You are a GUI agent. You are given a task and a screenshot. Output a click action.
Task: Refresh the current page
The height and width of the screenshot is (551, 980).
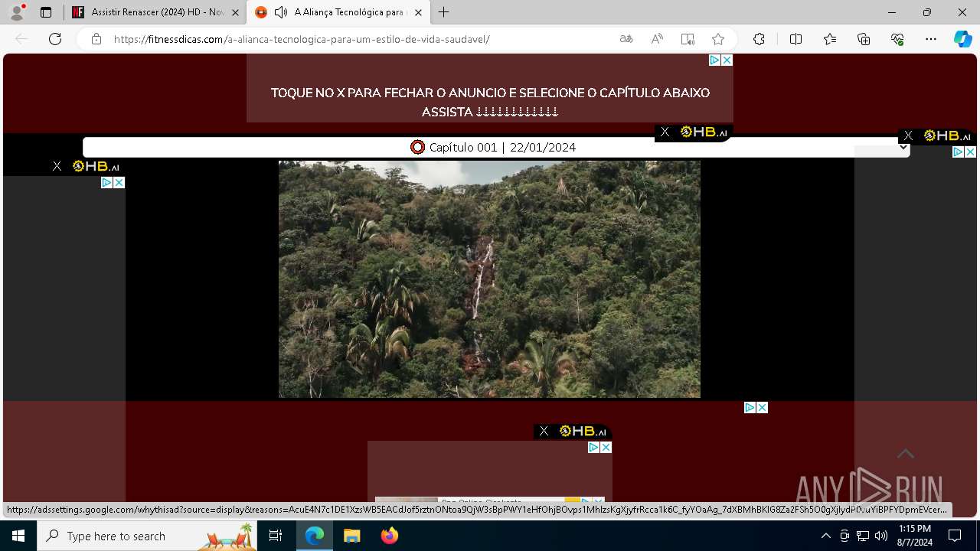pyautogui.click(x=55, y=39)
